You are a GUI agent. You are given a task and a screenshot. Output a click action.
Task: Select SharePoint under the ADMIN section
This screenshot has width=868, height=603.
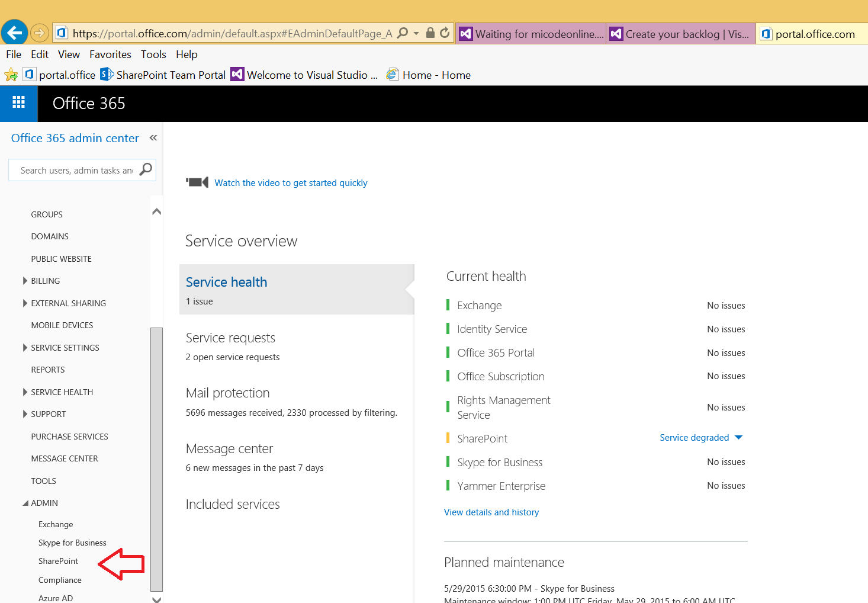[x=58, y=561]
